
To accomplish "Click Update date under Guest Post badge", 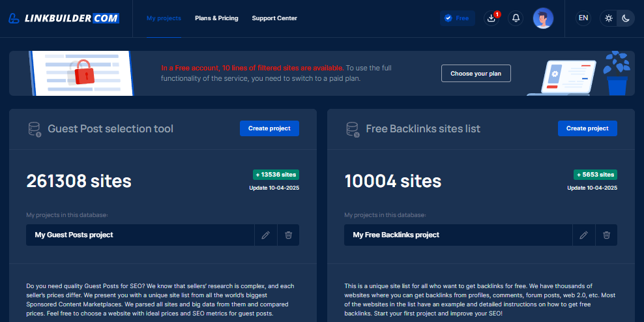I will [274, 188].
